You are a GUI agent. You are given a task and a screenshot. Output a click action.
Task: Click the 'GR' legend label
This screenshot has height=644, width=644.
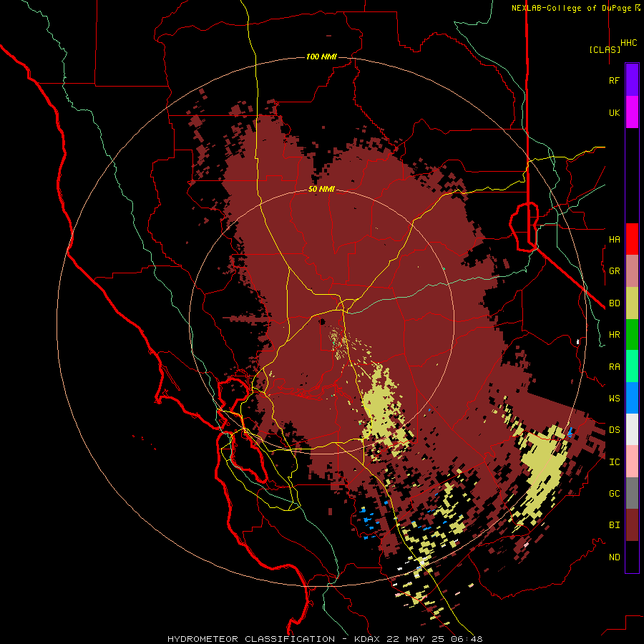coord(614,271)
